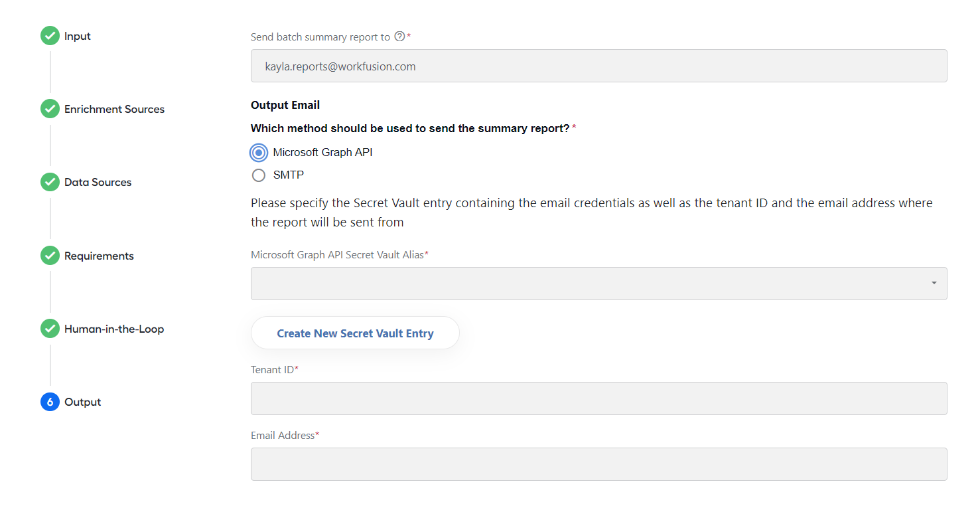The image size is (980, 518).
Task: Click the batch summary report email field
Action: [x=598, y=66]
